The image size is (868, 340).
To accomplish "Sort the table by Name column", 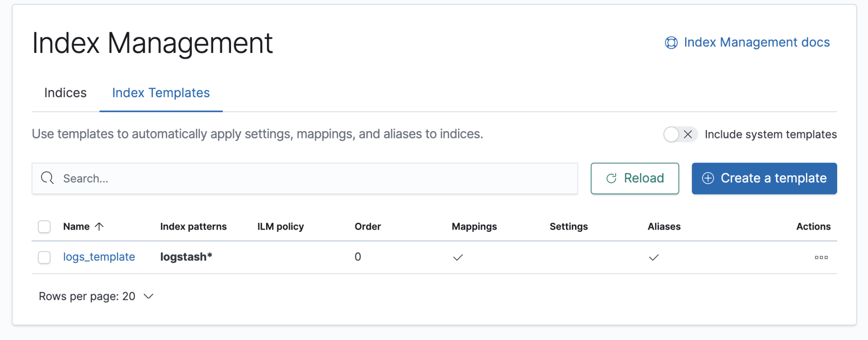I will 76,227.
